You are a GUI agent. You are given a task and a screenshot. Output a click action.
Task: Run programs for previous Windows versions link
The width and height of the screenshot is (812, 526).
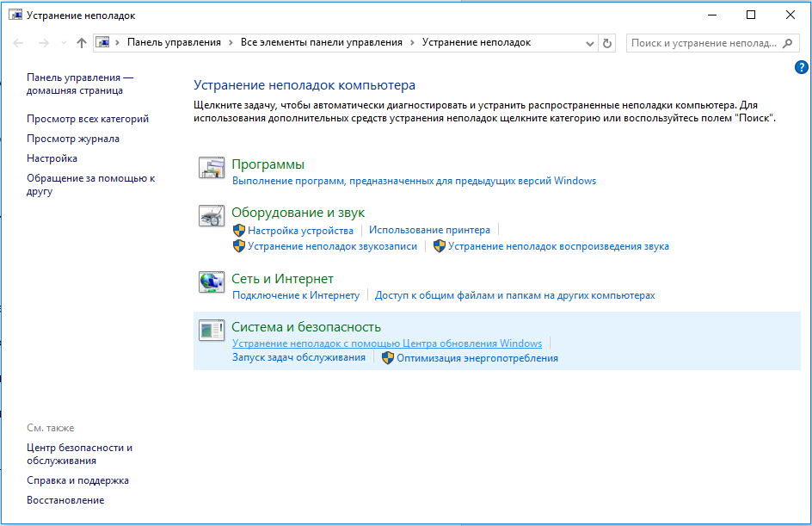point(415,181)
